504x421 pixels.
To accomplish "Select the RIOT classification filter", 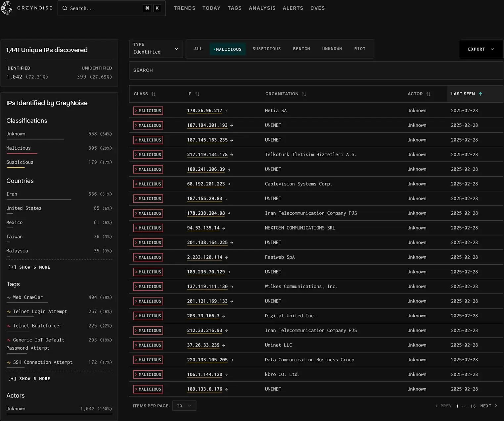I will (360, 49).
